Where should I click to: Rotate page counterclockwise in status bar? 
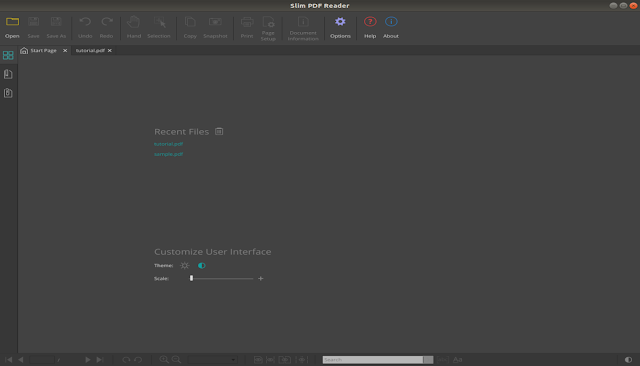tap(138, 359)
